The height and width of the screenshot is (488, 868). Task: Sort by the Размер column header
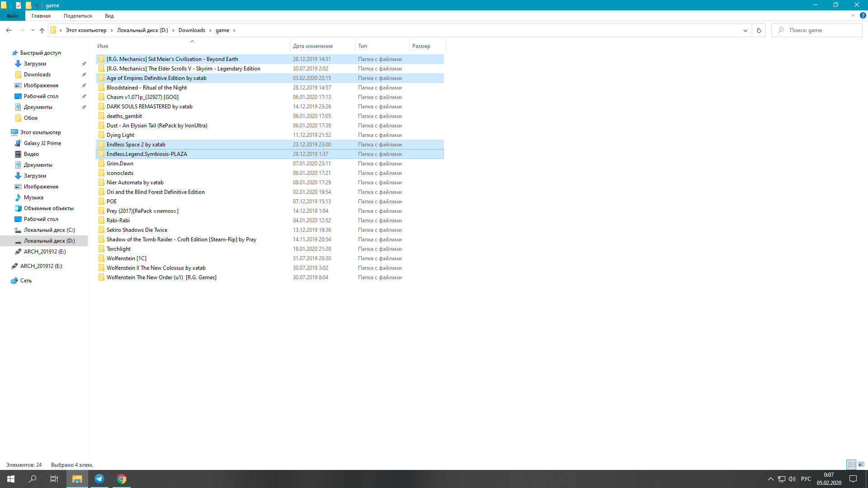[x=427, y=46]
